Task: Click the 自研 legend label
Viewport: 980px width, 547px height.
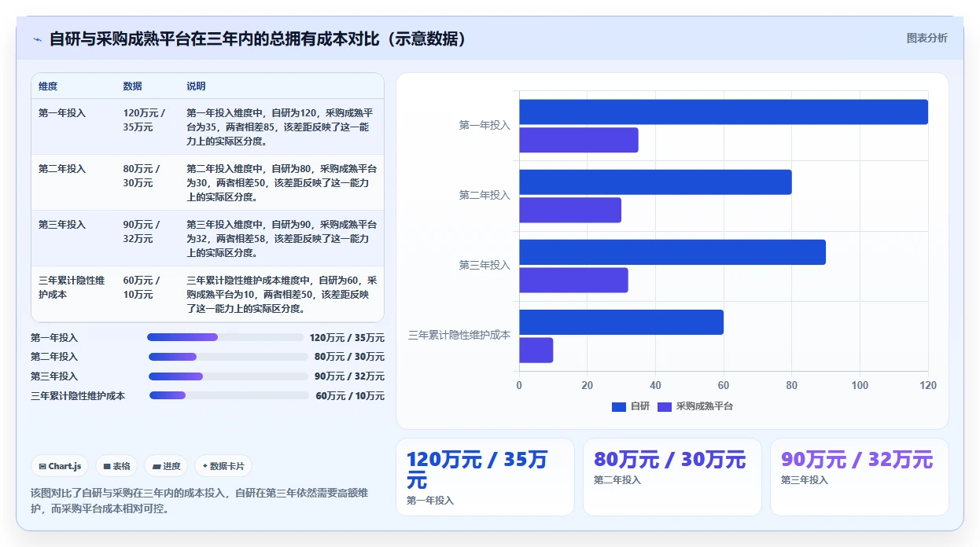Action: [x=640, y=406]
